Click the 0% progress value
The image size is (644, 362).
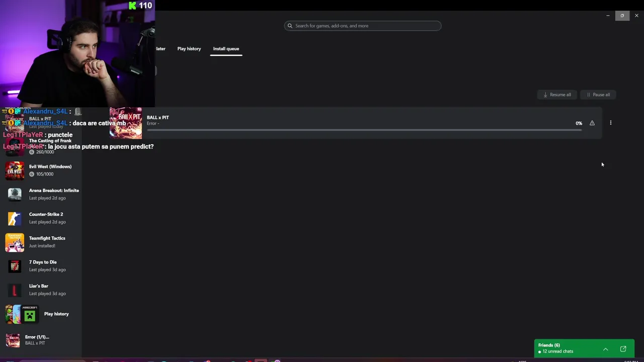579,123
